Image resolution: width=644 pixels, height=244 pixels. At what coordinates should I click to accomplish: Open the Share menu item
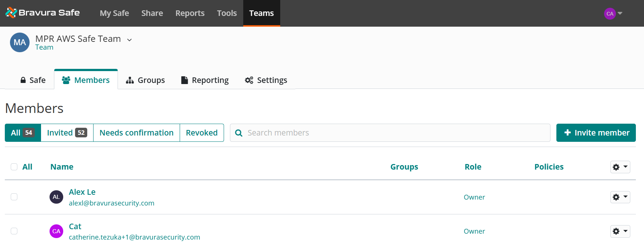(152, 13)
